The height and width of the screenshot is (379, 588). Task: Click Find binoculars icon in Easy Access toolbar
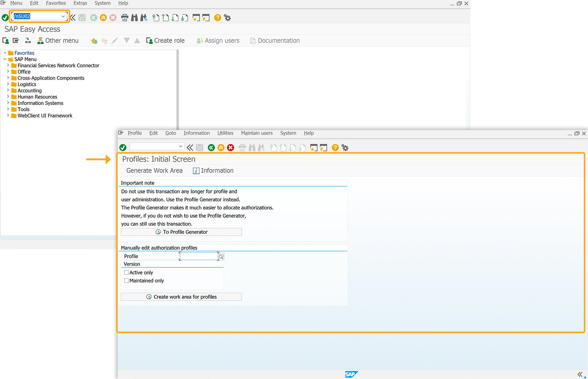coord(134,18)
